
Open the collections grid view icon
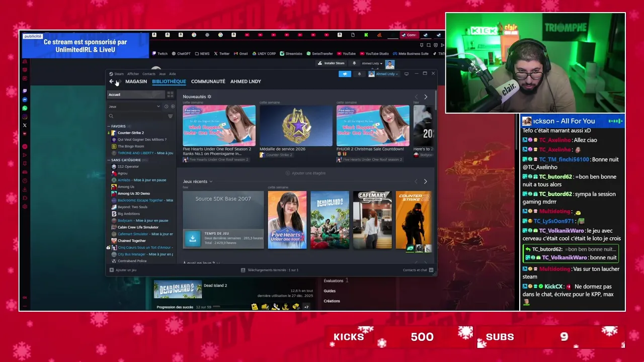pyautogui.click(x=170, y=95)
